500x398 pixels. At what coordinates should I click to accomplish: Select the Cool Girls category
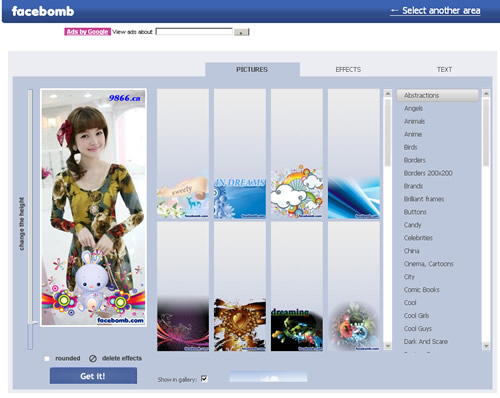pyautogui.click(x=416, y=316)
